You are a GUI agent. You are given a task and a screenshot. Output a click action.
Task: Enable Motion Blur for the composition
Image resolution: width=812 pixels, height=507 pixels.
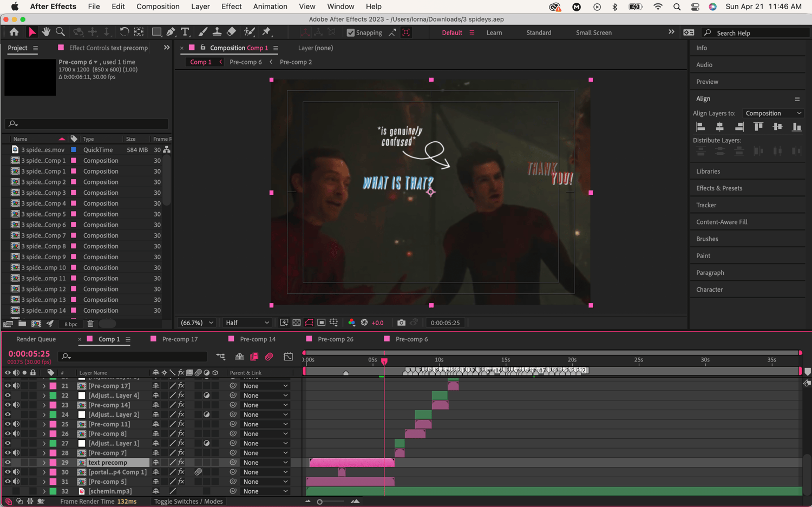pos(269,357)
